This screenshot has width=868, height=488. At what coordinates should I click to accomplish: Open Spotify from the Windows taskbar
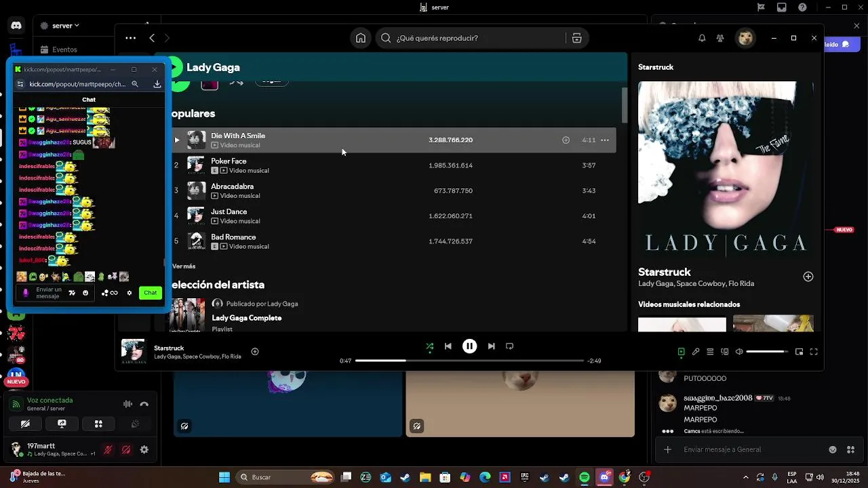[585, 477]
